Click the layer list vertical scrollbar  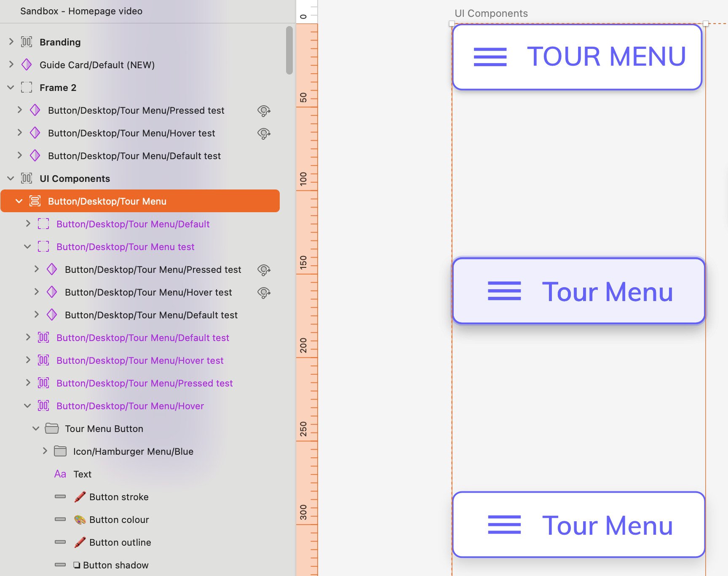(x=289, y=51)
